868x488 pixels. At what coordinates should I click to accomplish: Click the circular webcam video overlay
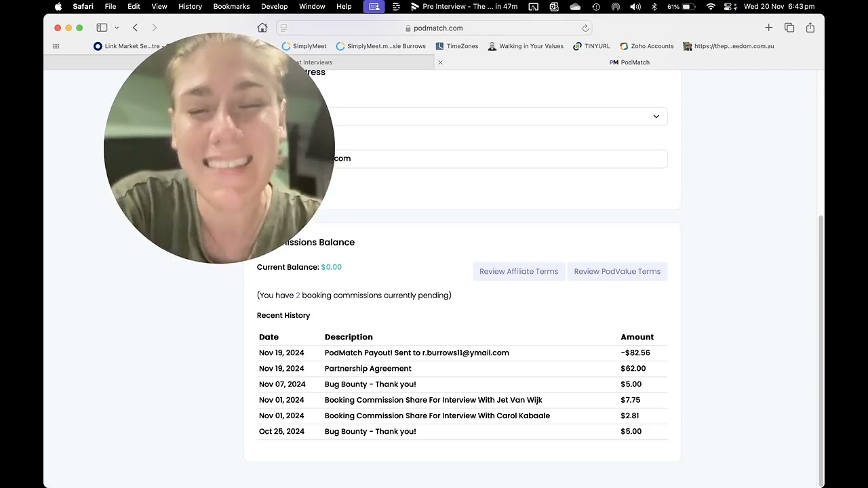(219, 148)
